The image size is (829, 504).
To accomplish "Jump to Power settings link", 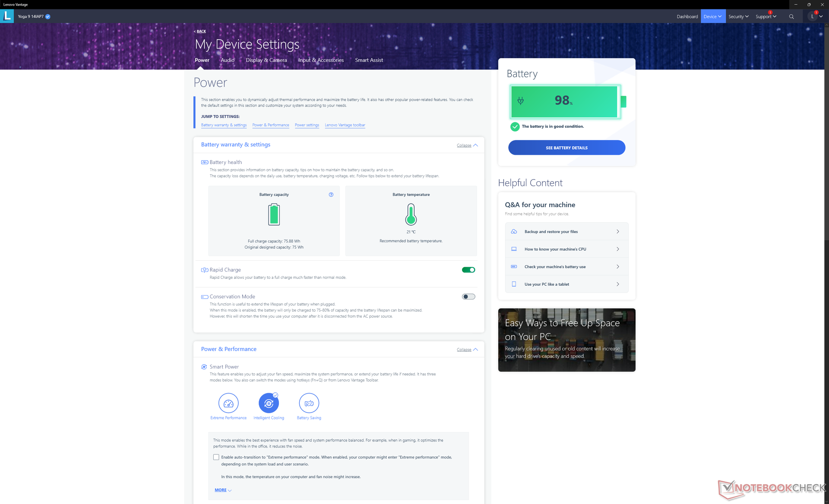I will [307, 125].
